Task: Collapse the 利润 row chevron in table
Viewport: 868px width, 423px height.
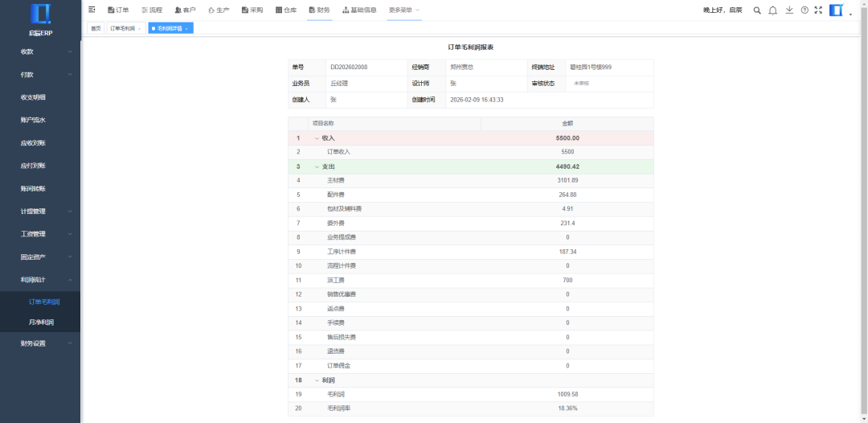Action: click(x=317, y=380)
